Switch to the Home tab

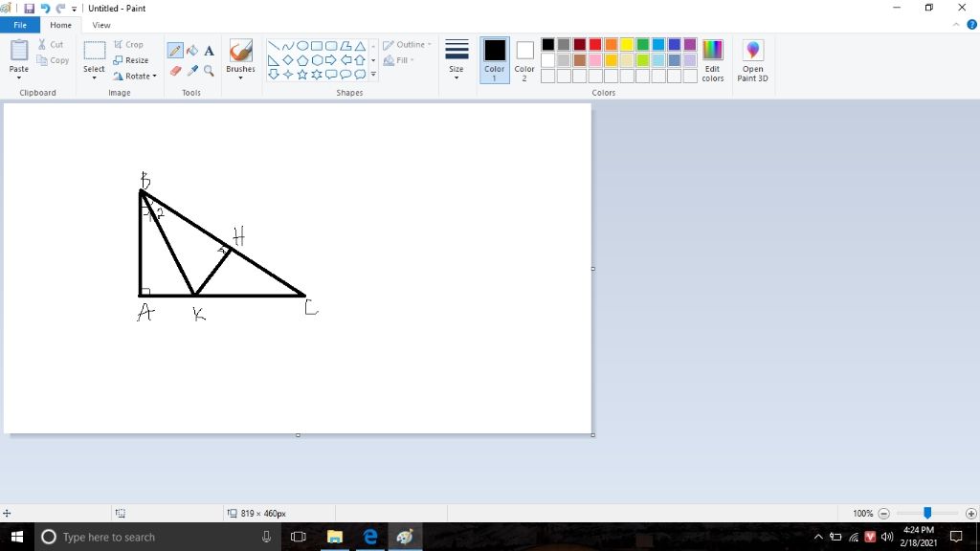60,25
